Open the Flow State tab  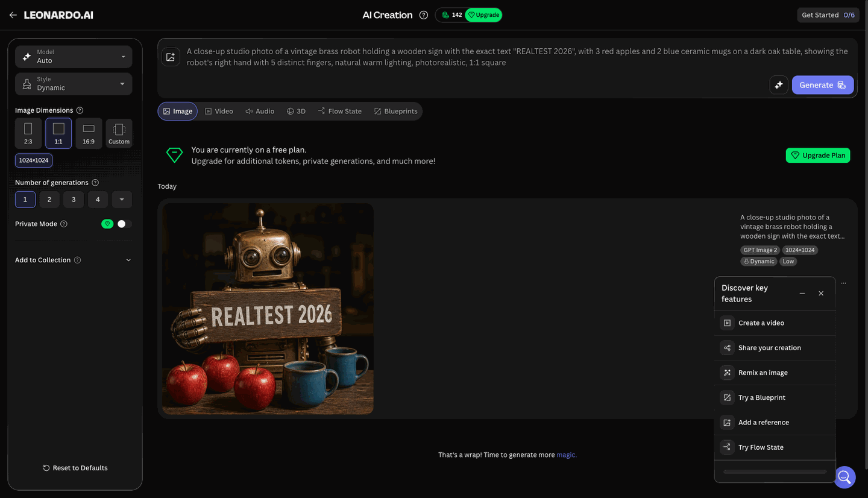coord(340,112)
